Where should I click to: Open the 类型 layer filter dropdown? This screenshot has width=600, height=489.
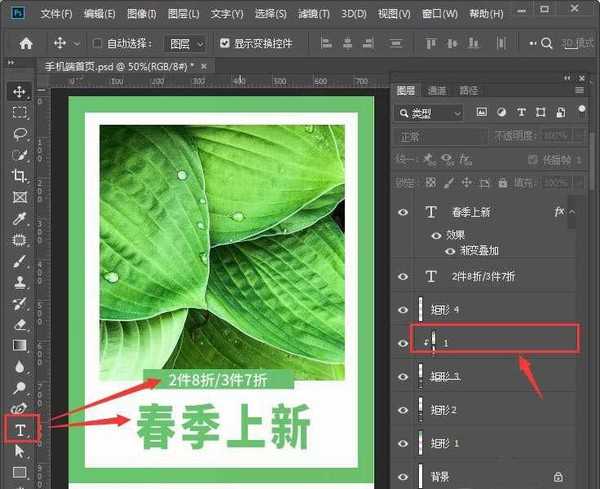432,112
